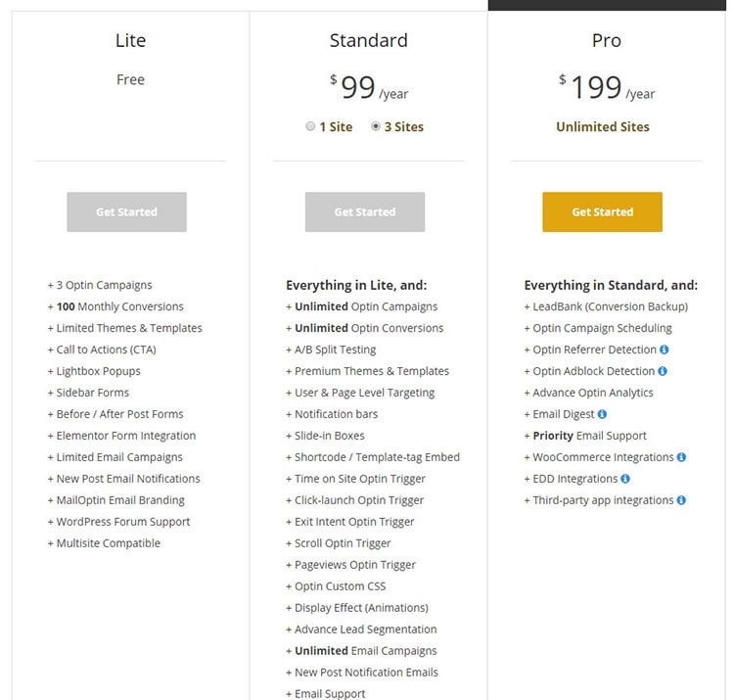
Task: Select the 1 Site radio option
Action: (310, 126)
